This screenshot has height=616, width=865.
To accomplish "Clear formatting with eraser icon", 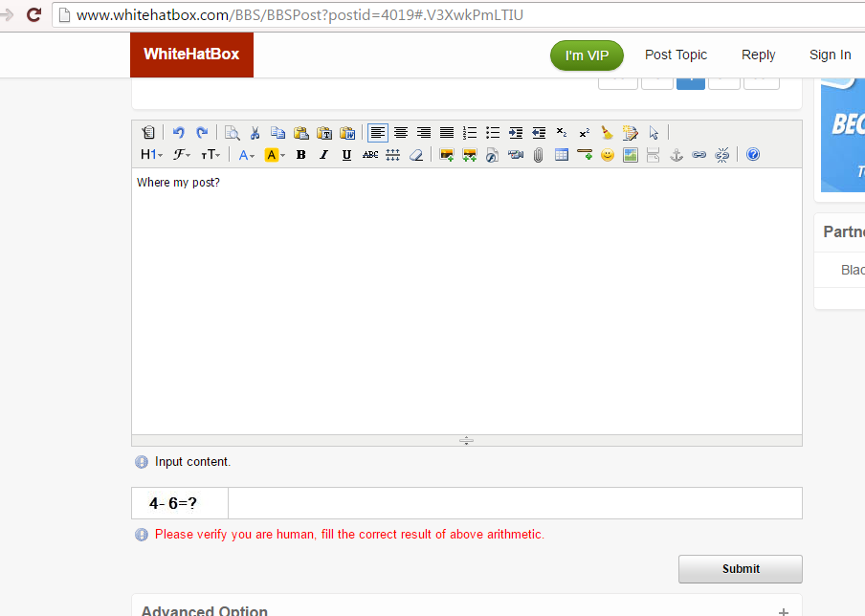I will (416, 155).
